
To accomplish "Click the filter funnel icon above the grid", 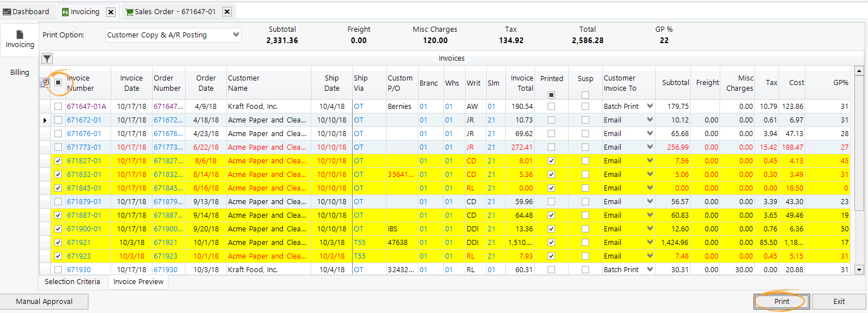I will tap(47, 58).
